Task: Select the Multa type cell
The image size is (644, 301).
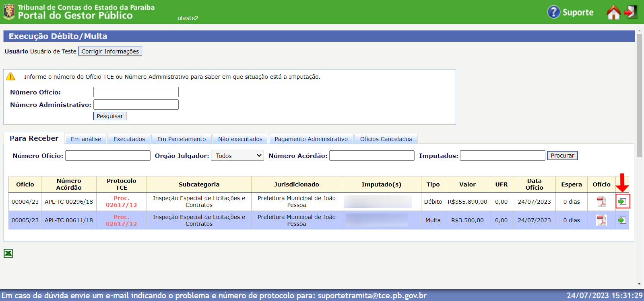Action: click(x=433, y=220)
